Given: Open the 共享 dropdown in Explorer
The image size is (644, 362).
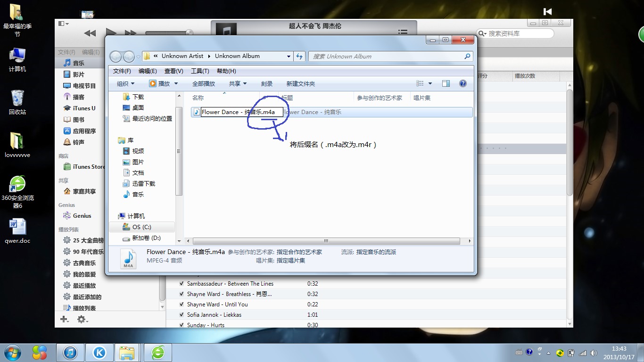Looking at the screenshot, I should click(x=238, y=83).
